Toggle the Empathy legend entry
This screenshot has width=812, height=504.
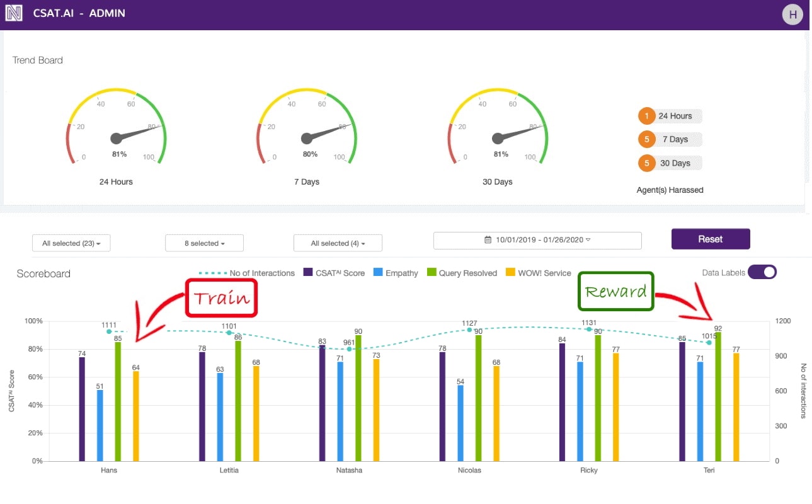tap(396, 273)
